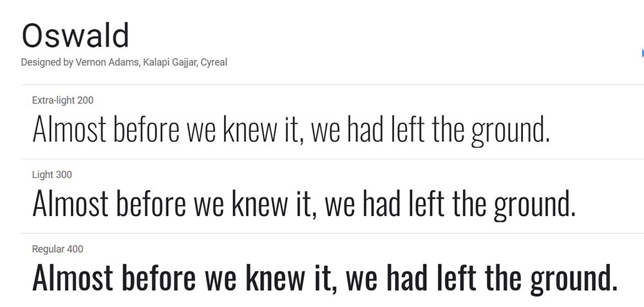Place cursor on 'had' in Extra-light preview
Screen dimensions: 644x307
click(366, 128)
